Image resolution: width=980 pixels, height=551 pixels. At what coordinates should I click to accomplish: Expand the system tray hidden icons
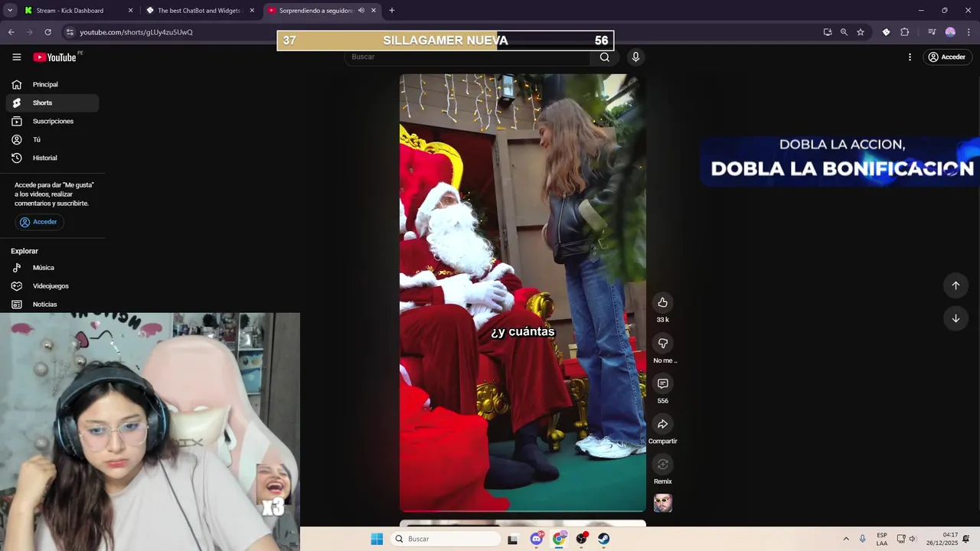[x=846, y=539]
